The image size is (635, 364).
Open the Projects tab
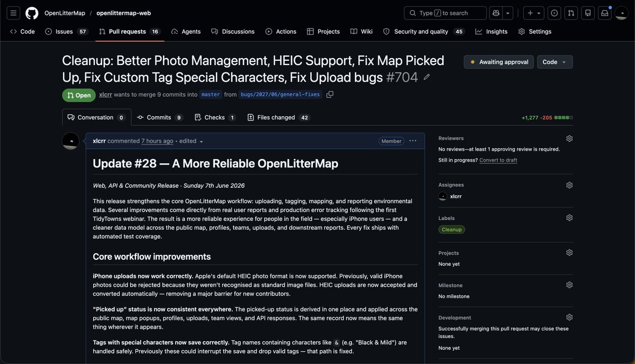(323, 32)
